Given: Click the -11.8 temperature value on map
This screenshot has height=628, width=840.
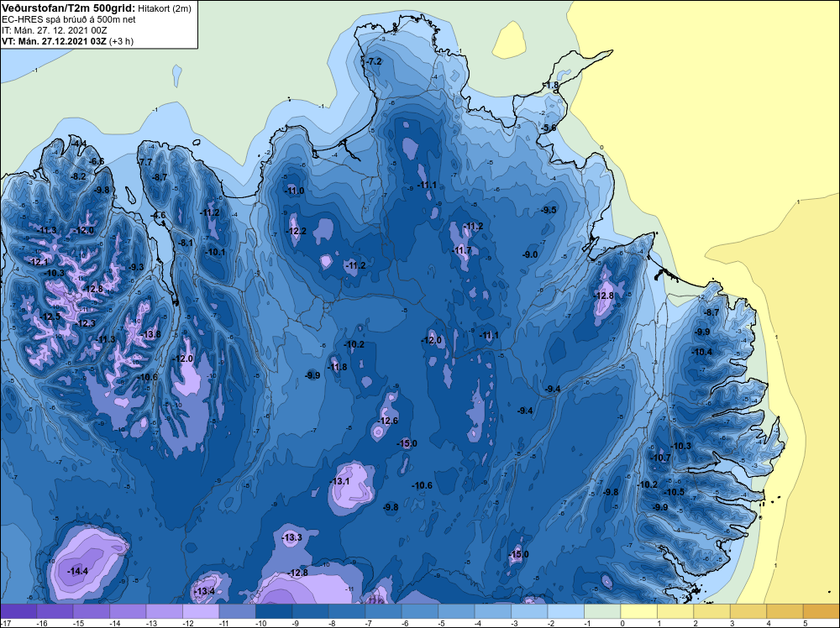Looking at the screenshot, I should point(337,367).
